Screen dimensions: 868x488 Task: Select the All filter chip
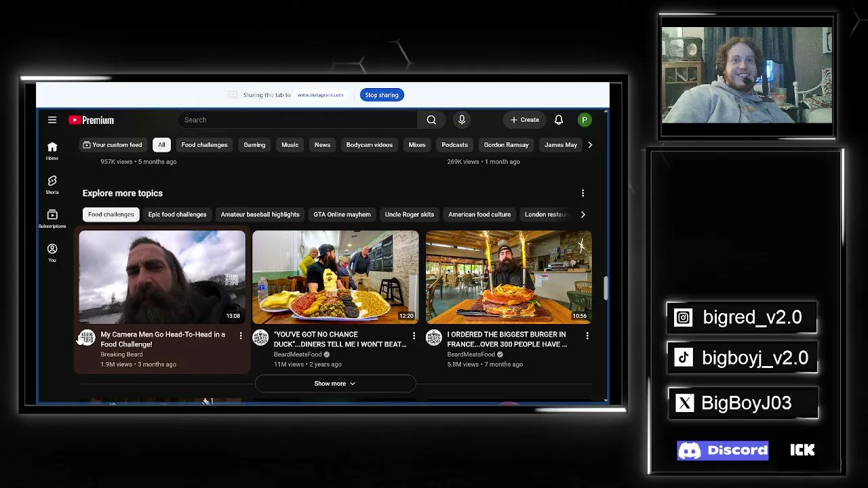[161, 145]
